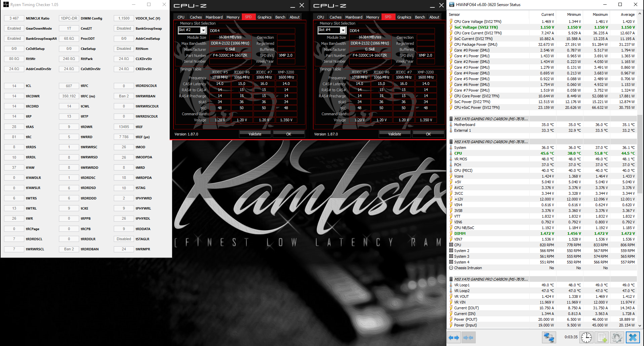The height and width of the screenshot is (346, 644).
Task: Select the CPU+SoC Power sensor row
Action: pos(542,107)
